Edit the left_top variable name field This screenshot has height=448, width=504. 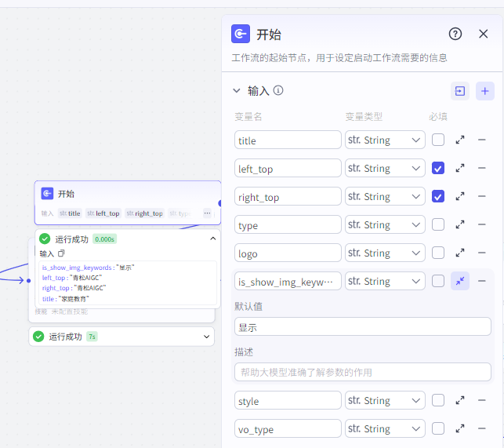(x=288, y=168)
